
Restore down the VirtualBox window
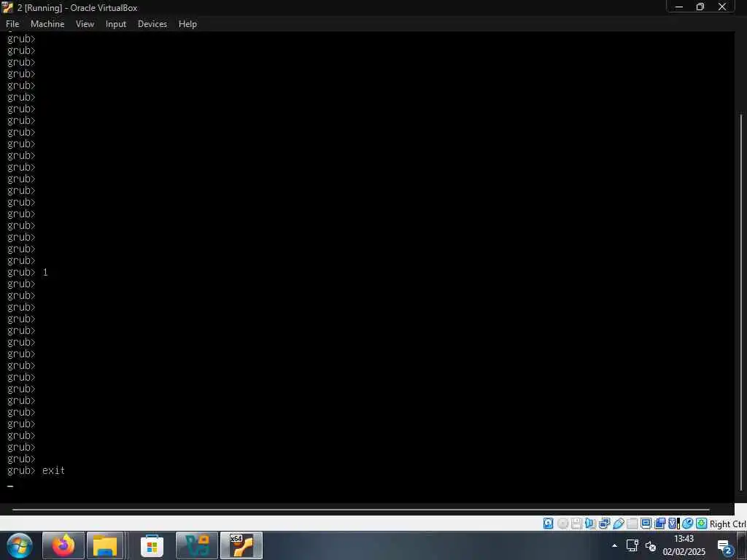pyautogui.click(x=700, y=7)
